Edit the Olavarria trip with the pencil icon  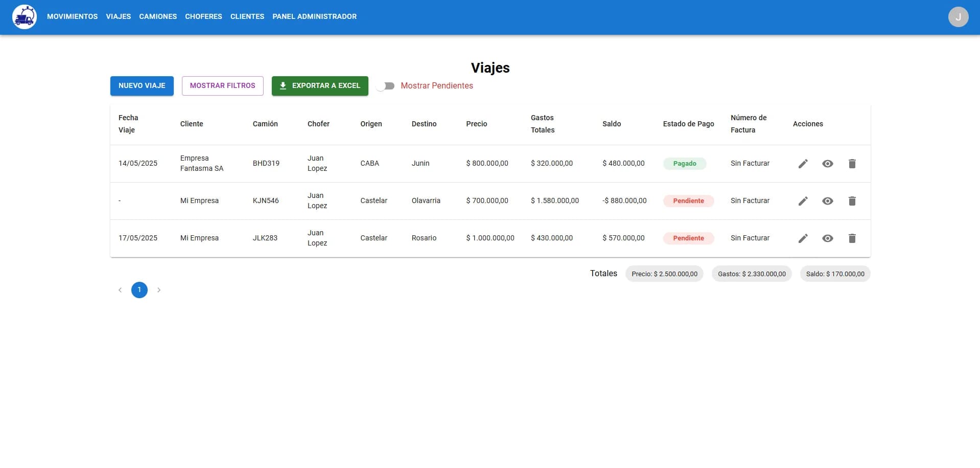[x=803, y=201]
